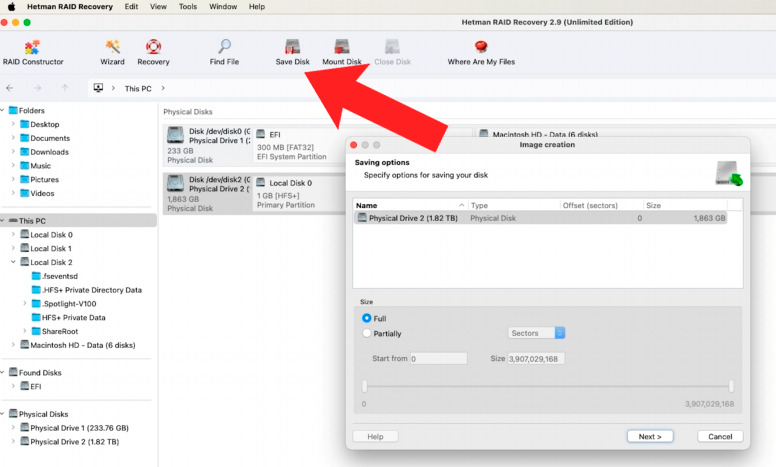Click the Size sectors input field
The image size is (776, 467).
pos(536,358)
